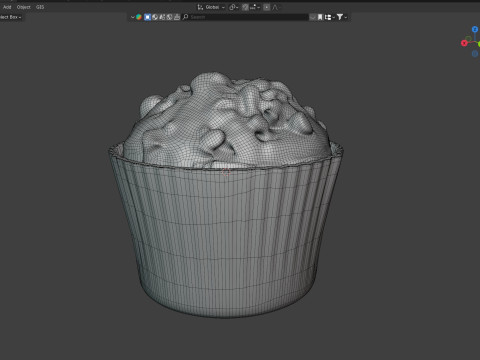The width and height of the screenshot is (480, 360).
Task: Open the Add menu
Action: coord(7,7)
